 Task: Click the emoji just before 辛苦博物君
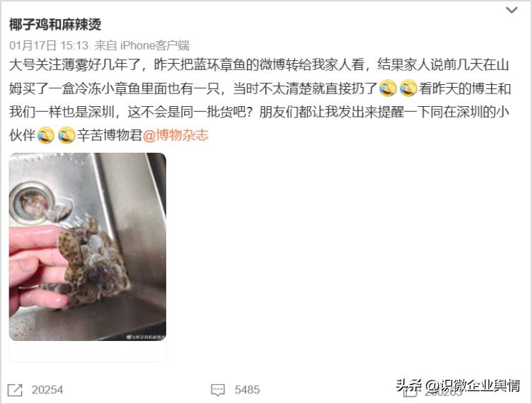66,135
